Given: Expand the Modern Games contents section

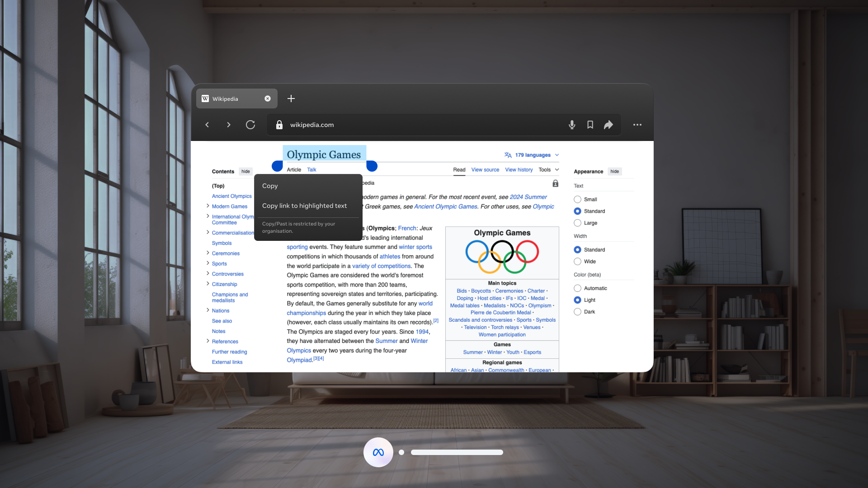Looking at the screenshot, I should coord(208,206).
